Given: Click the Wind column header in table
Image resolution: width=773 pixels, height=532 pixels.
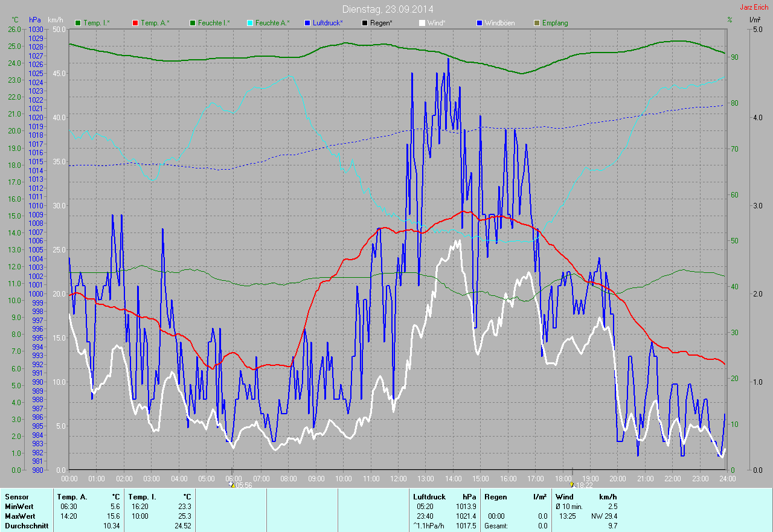Looking at the screenshot, I should click(x=564, y=496).
